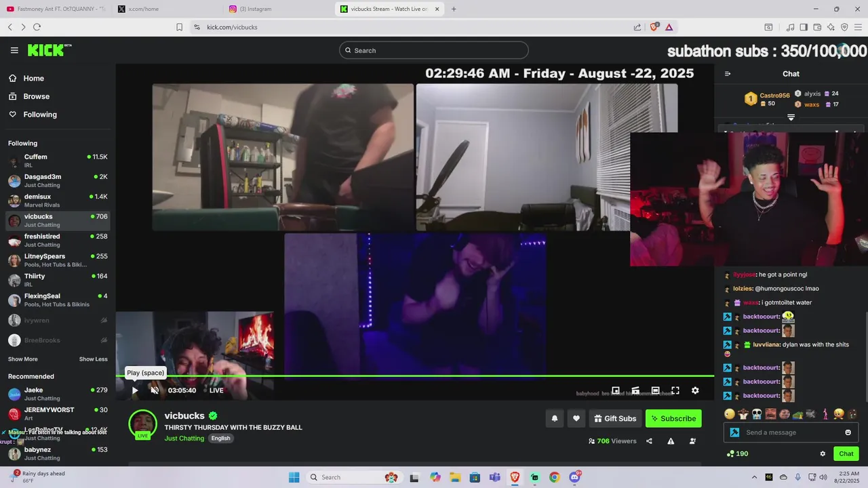Open freshistired channel

[58, 241]
